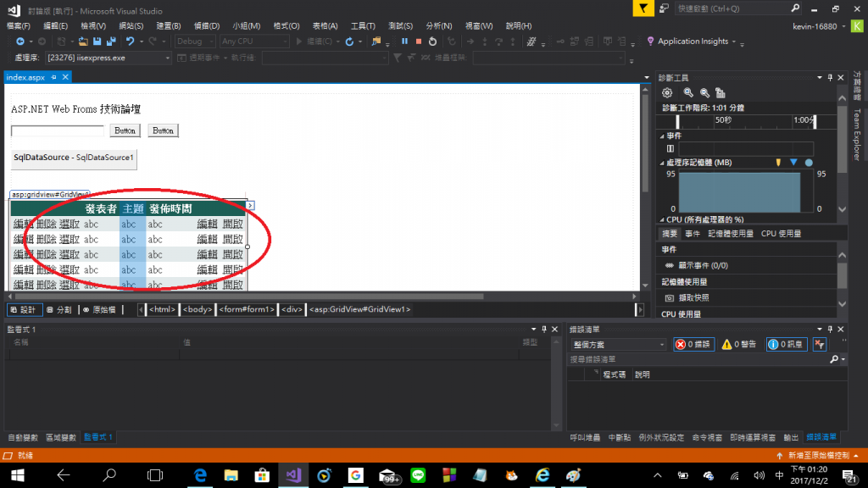
Task: Click the Application Insights lightbulb icon
Action: 650,42
